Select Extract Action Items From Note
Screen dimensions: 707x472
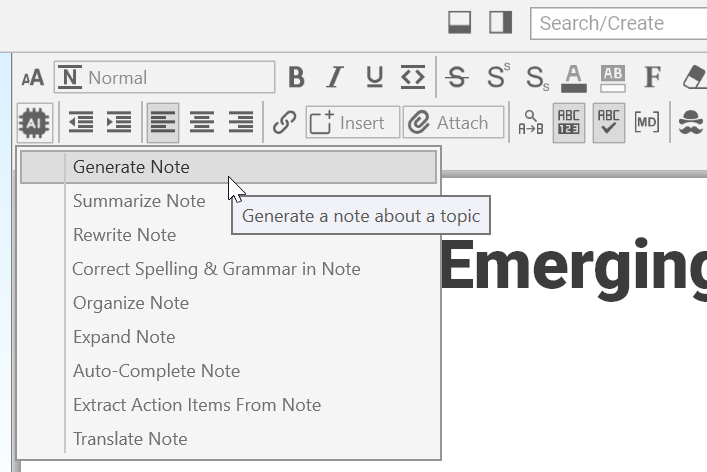click(197, 405)
